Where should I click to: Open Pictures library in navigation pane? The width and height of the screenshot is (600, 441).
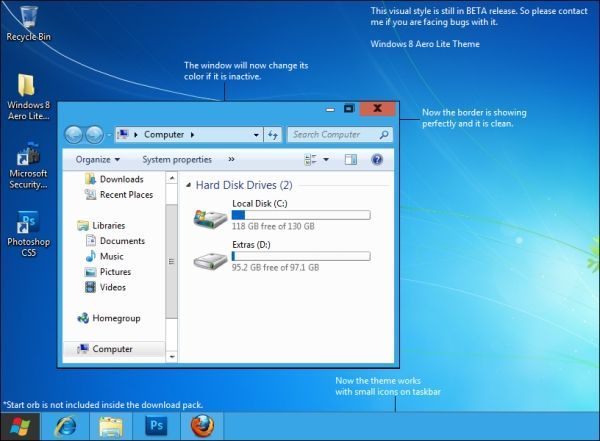click(108, 272)
